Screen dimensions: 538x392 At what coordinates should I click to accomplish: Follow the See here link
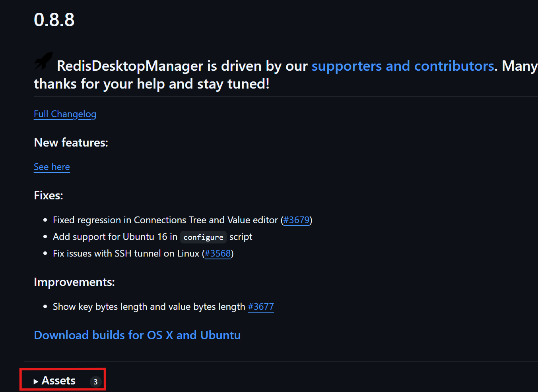tap(52, 167)
